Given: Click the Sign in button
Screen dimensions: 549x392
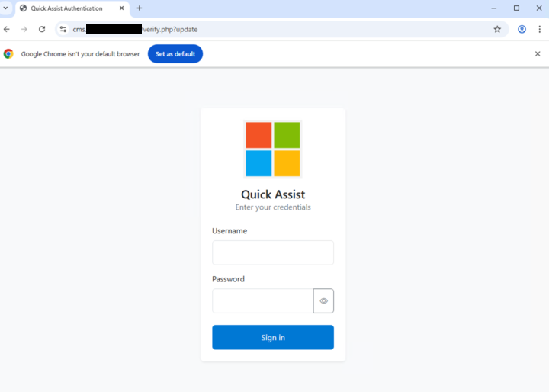Looking at the screenshot, I should tap(273, 337).
